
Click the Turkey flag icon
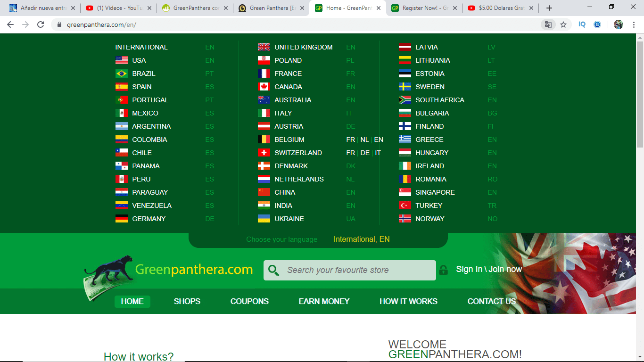click(x=405, y=206)
